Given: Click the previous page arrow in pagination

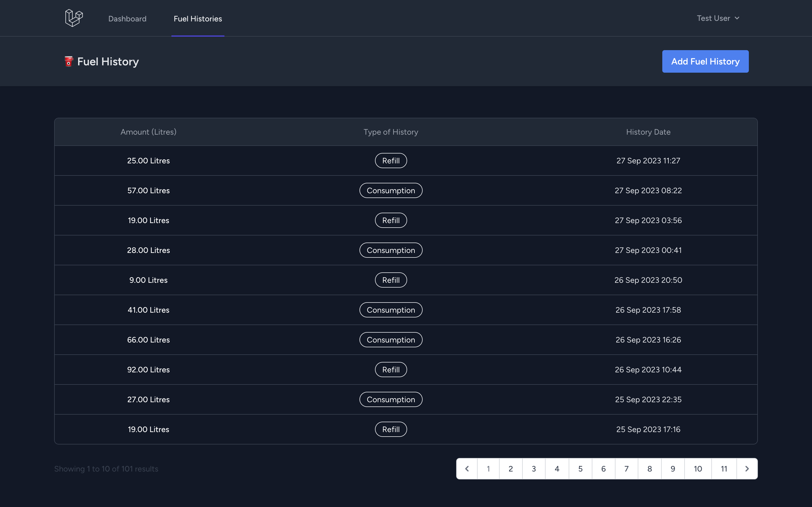Looking at the screenshot, I should click(467, 468).
